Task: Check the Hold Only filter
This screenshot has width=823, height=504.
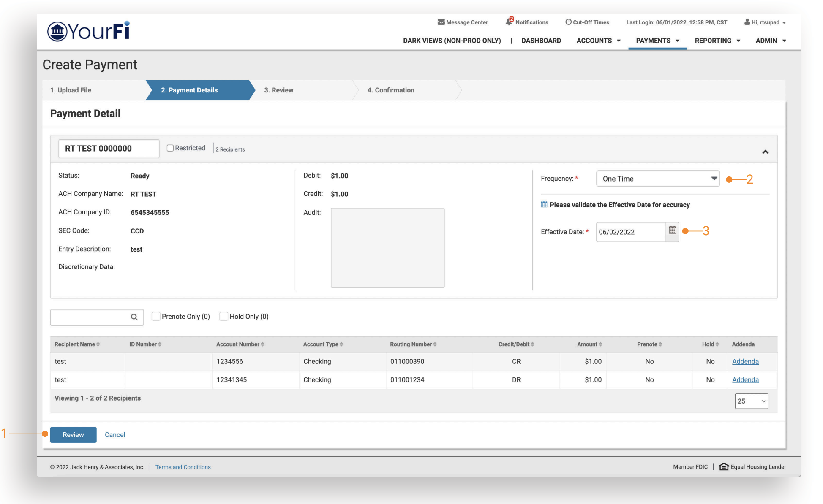Action: [224, 317]
